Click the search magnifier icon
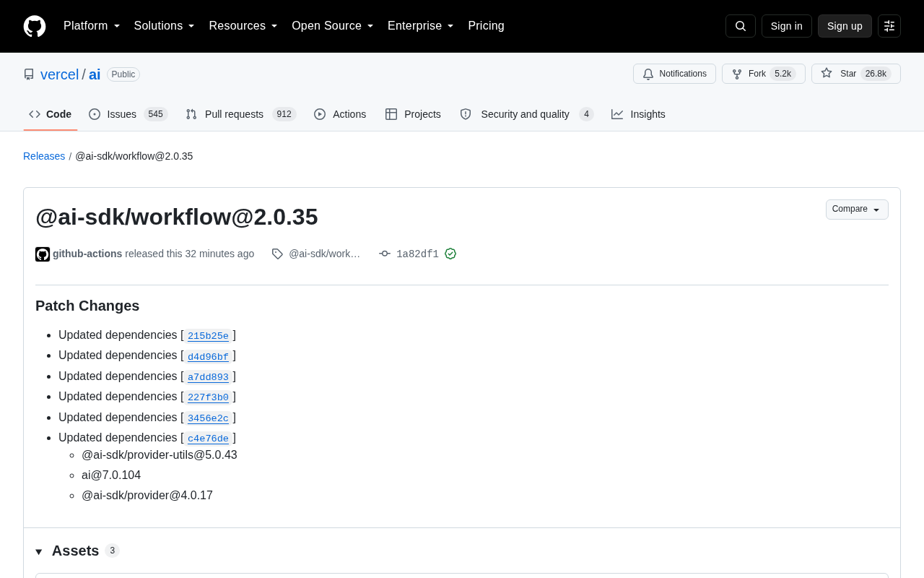924x578 pixels. click(741, 26)
